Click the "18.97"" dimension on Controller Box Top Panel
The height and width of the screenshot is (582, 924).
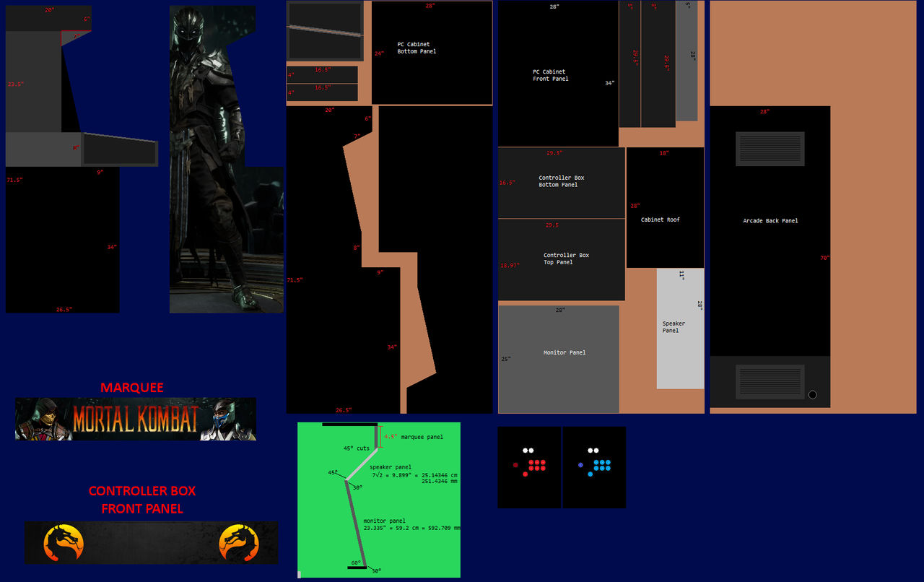pyautogui.click(x=510, y=266)
